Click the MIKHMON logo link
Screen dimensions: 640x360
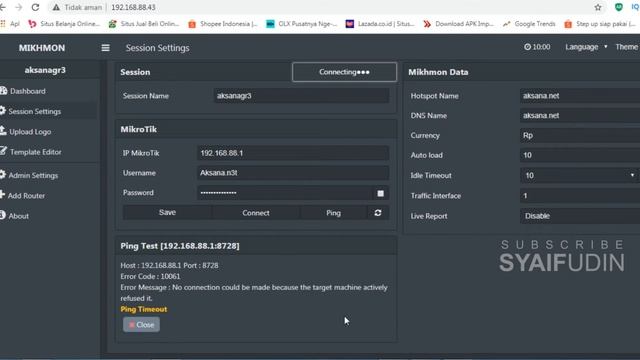pyautogui.click(x=42, y=48)
